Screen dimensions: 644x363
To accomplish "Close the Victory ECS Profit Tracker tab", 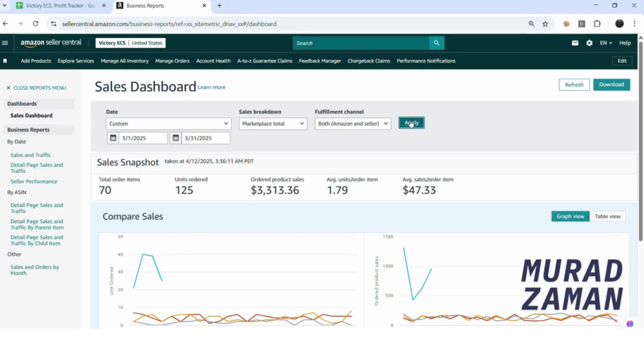I will [104, 6].
